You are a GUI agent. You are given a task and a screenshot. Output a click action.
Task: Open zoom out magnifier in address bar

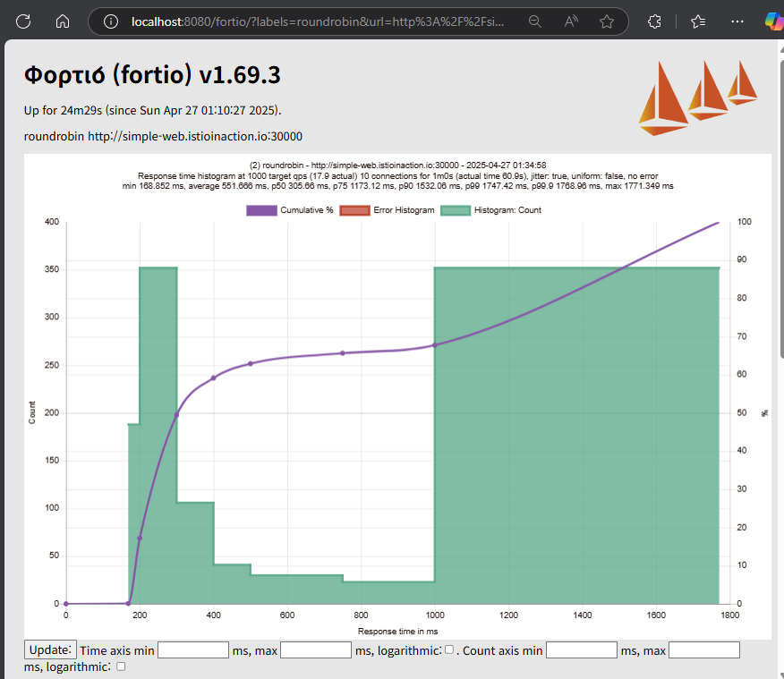tap(534, 21)
